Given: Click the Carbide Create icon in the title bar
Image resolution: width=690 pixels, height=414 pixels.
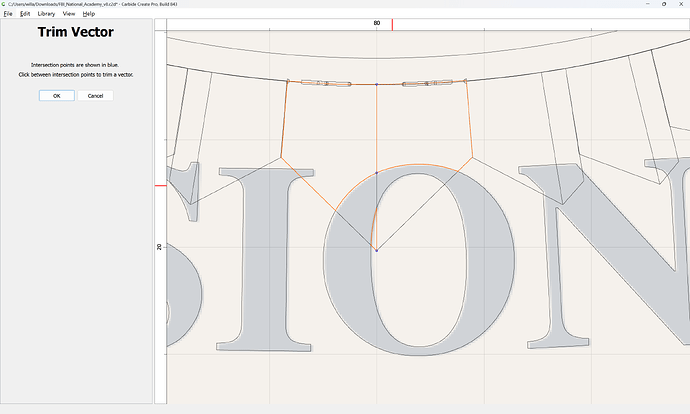Looking at the screenshot, I should (4, 4).
